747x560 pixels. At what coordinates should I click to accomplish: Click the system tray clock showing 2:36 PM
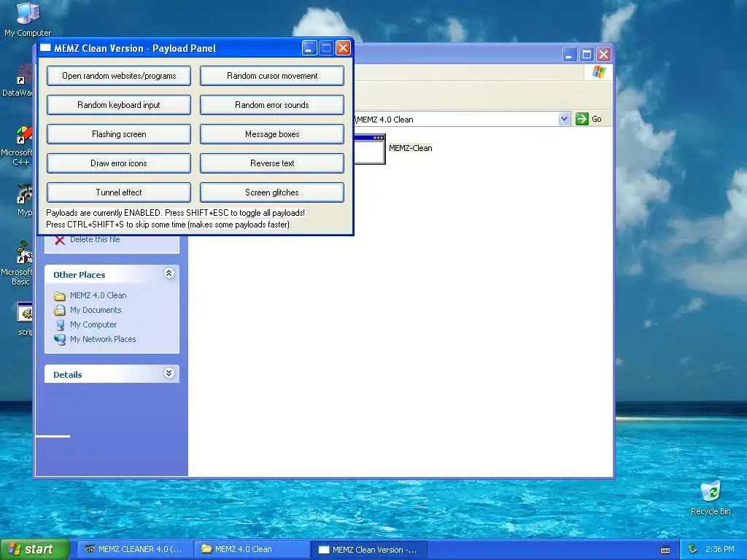[x=720, y=549]
